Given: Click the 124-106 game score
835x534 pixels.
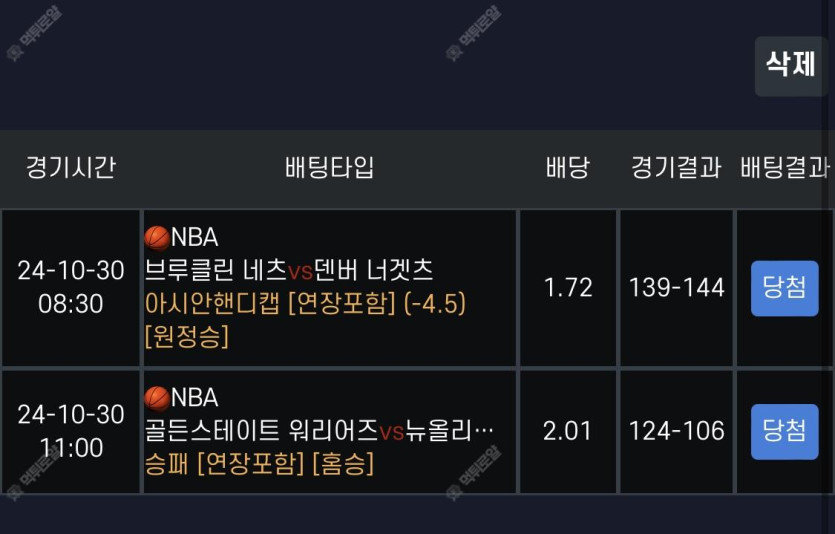Looking at the screenshot, I should 676,431.
